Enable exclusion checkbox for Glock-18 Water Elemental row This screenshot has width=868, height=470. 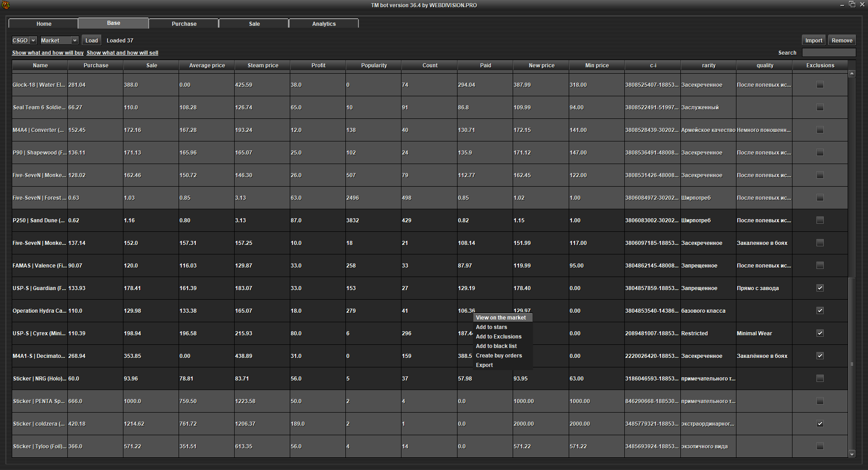(820, 85)
